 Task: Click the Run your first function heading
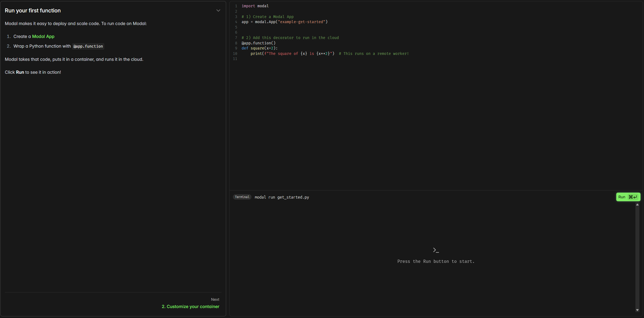tap(33, 10)
